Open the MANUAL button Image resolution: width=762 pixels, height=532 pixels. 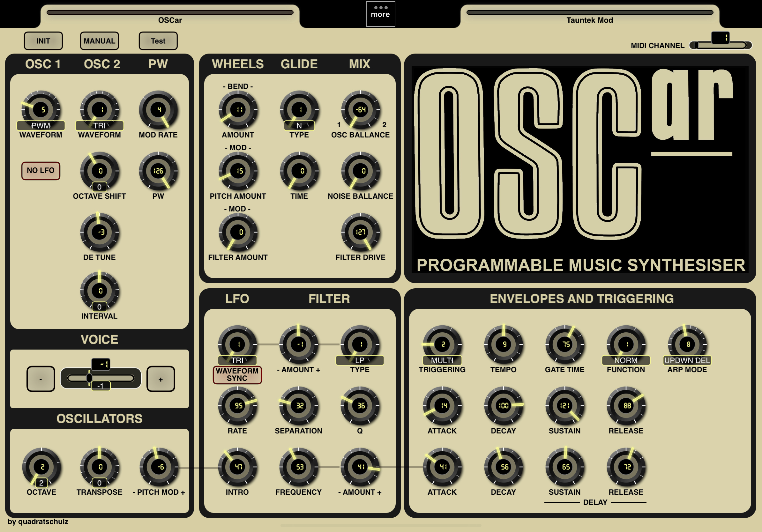click(100, 41)
